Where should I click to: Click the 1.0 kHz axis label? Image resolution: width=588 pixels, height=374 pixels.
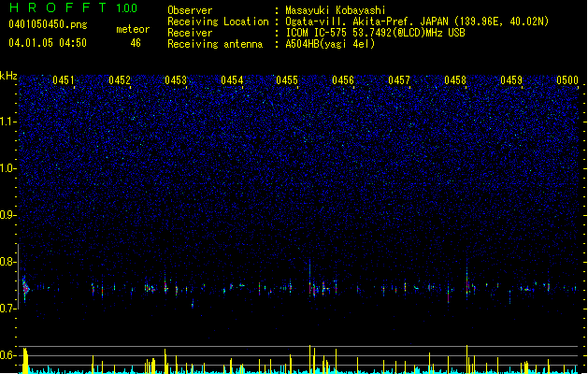pos(8,168)
